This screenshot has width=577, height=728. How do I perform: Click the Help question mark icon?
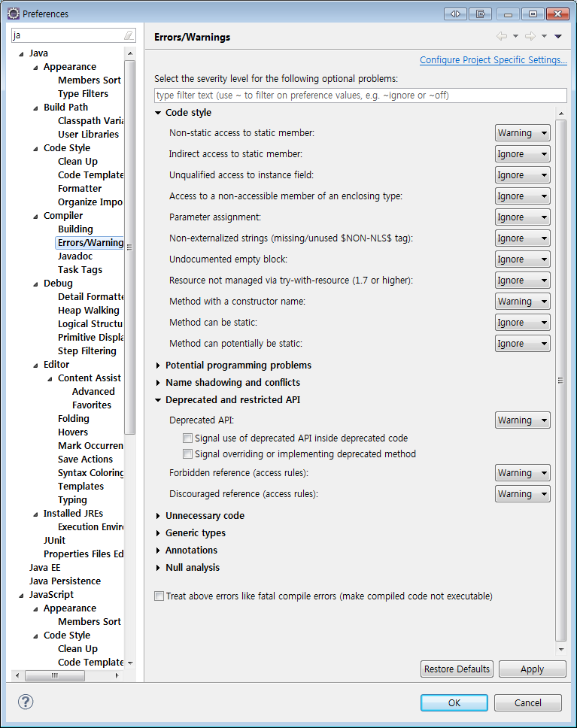point(26,702)
